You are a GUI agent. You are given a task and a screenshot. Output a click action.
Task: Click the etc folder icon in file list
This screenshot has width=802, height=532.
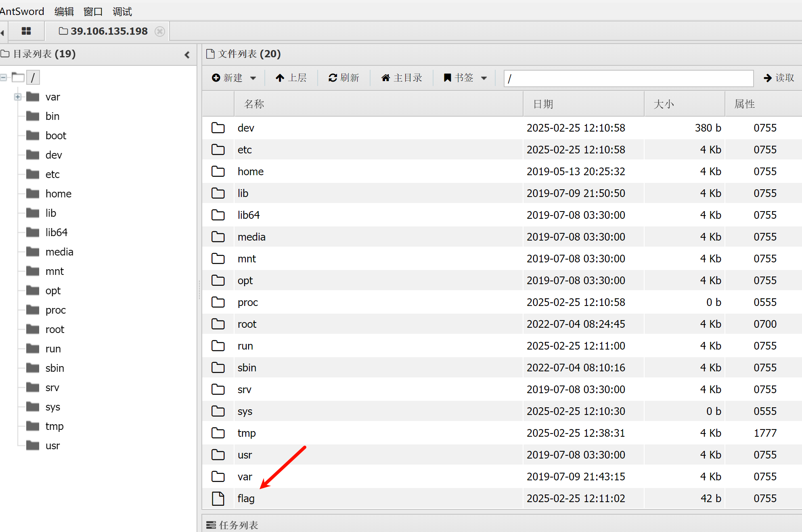click(218, 150)
